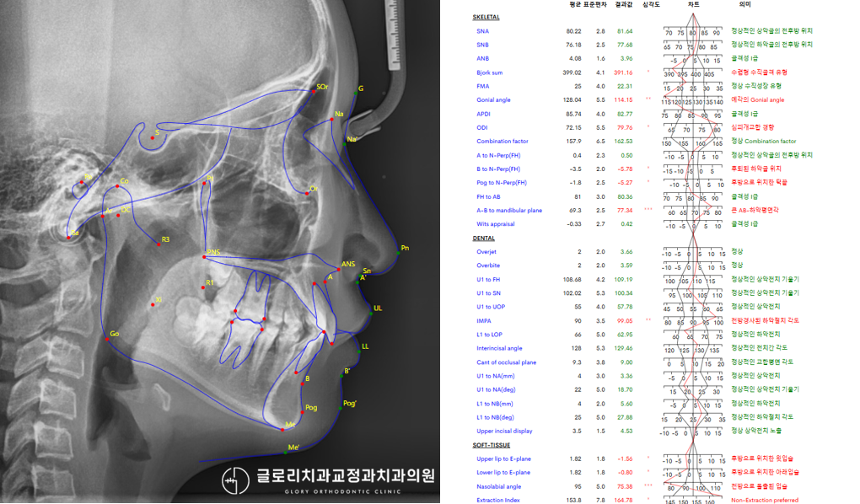Click the PNS landmark point
860x504 pixels.
pyautogui.click(x=203, y=257)
